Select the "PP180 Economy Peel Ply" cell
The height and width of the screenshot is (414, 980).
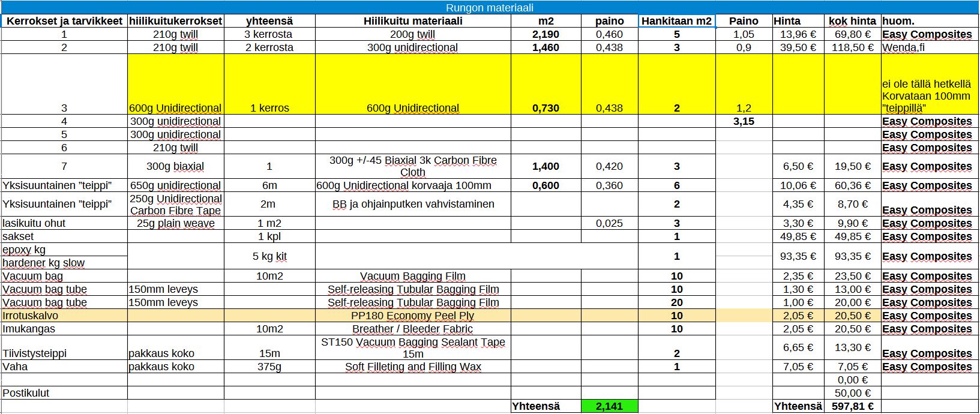coord(413,316)
